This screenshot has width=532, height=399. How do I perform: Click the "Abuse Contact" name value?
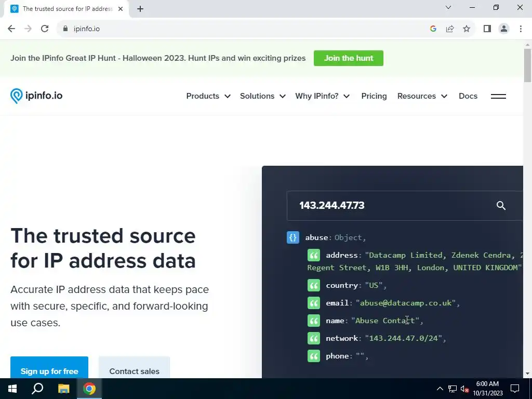pos(385,321)
